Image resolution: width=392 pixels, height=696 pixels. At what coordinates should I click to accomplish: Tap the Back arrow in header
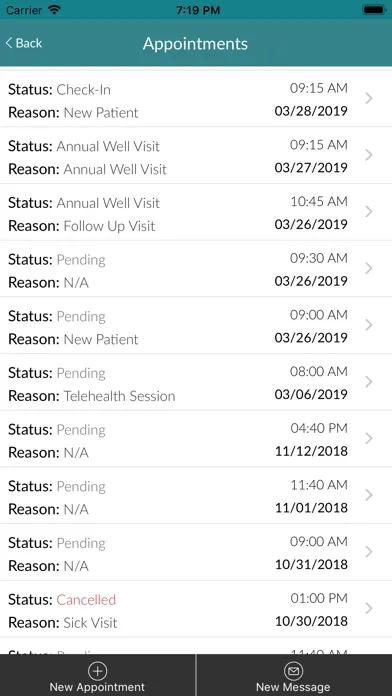[x=8, y=43]
